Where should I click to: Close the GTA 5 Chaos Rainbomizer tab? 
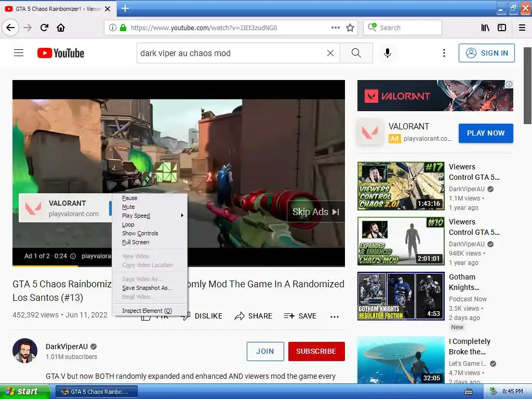coord(108,9)
